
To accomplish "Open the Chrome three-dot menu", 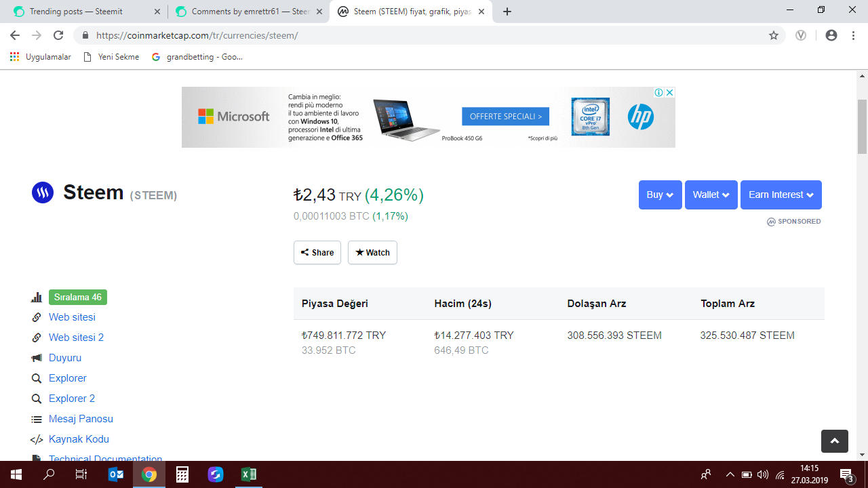I will point(853,35).
